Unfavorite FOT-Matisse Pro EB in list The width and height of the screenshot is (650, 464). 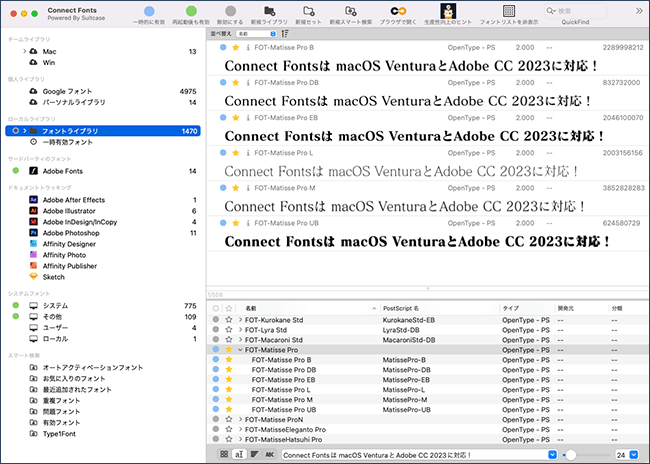[228, 379]
